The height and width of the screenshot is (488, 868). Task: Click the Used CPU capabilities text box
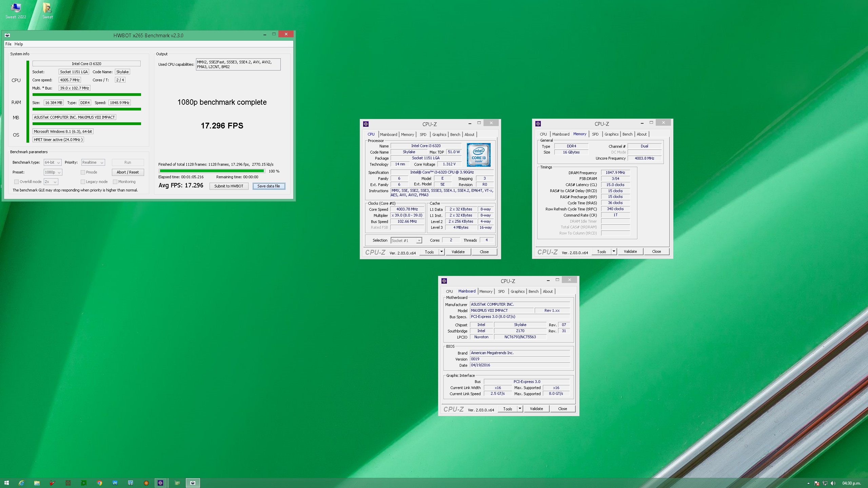point(238,64)
